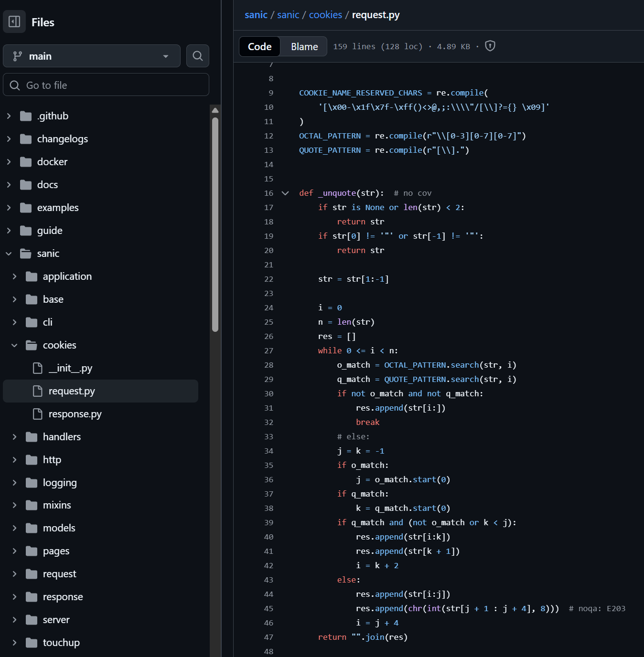Click the docker folder icon

click(x=26, y=162)
